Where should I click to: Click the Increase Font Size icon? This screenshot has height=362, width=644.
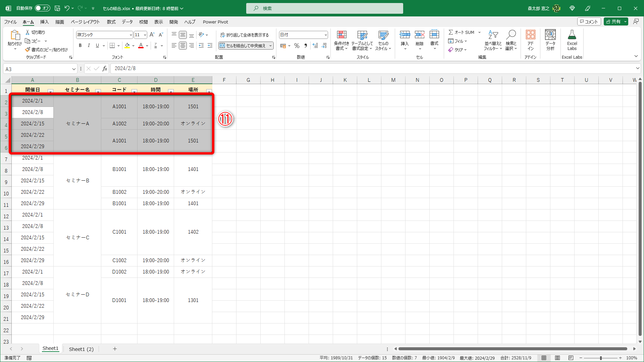(152, 35)
